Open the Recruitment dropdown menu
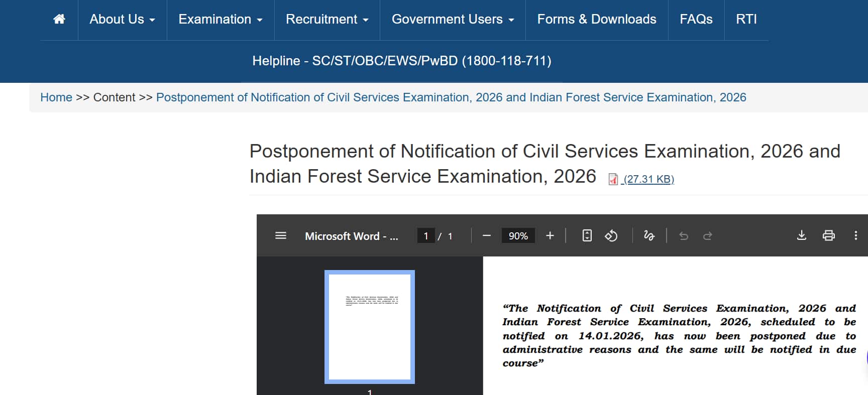The width and height of the screenshot is (868, 395). (x=327, y=19)
